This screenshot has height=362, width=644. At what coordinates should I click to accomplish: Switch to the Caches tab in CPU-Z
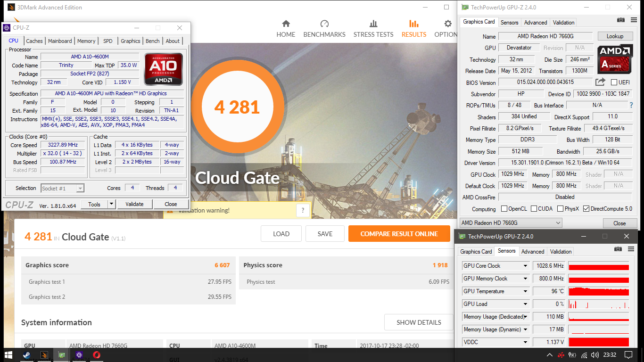[x=34, y=41]
